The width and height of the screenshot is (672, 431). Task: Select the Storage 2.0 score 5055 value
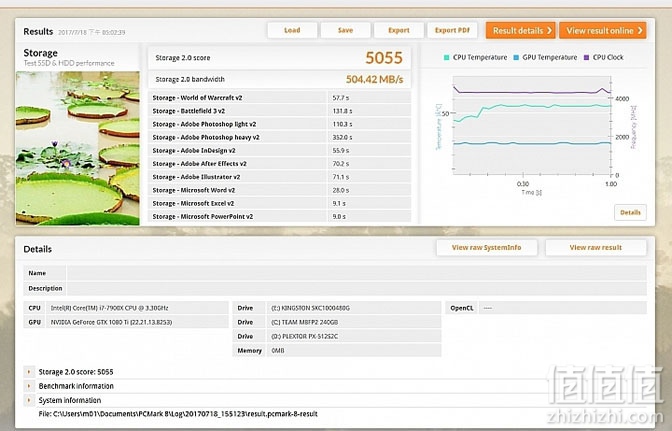[384, 58]
